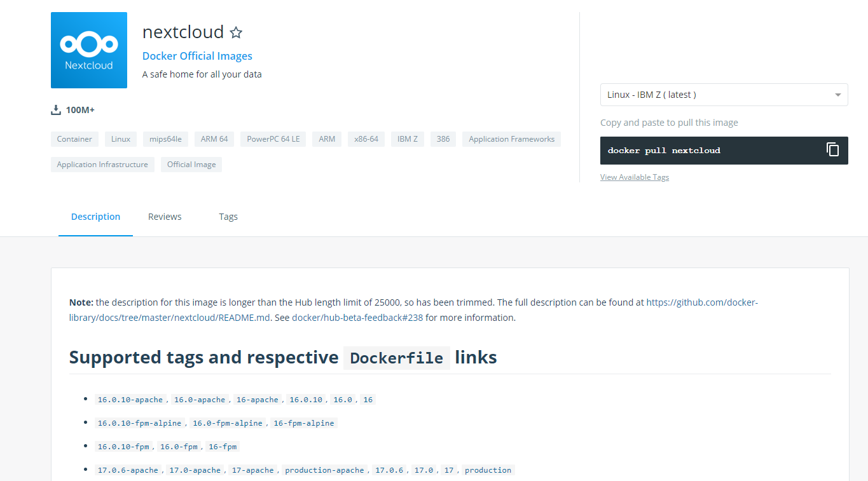Select the IBM Z chip
Screen dimensions: 868x481
tap(408, 139)
